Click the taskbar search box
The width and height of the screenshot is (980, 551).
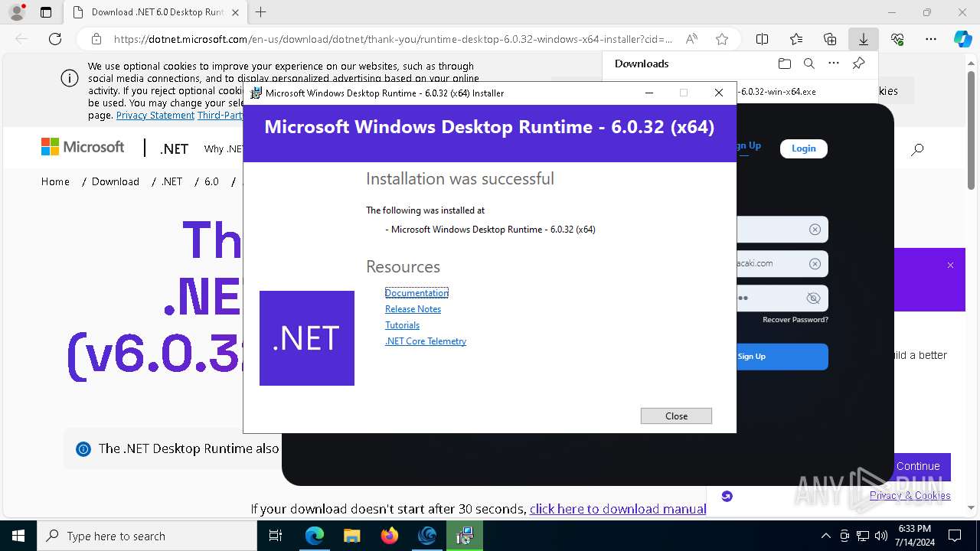click(147, 536)
